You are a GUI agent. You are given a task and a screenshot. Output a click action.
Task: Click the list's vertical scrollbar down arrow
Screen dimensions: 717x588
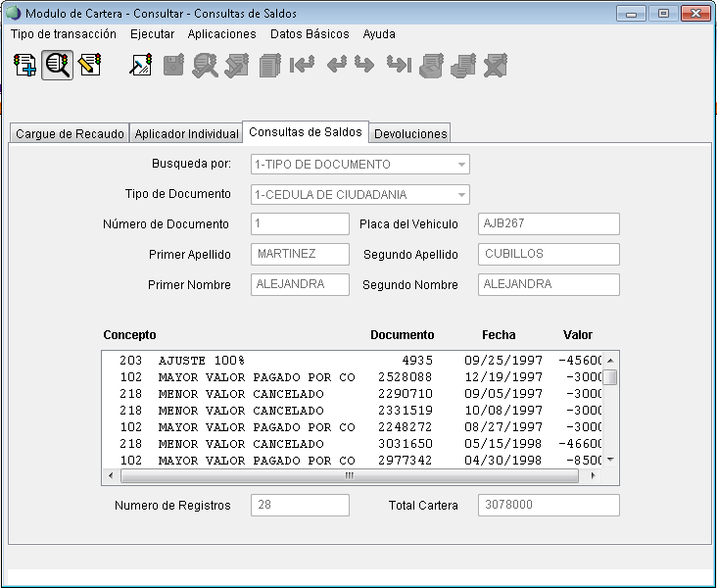[x=610, y=459]
